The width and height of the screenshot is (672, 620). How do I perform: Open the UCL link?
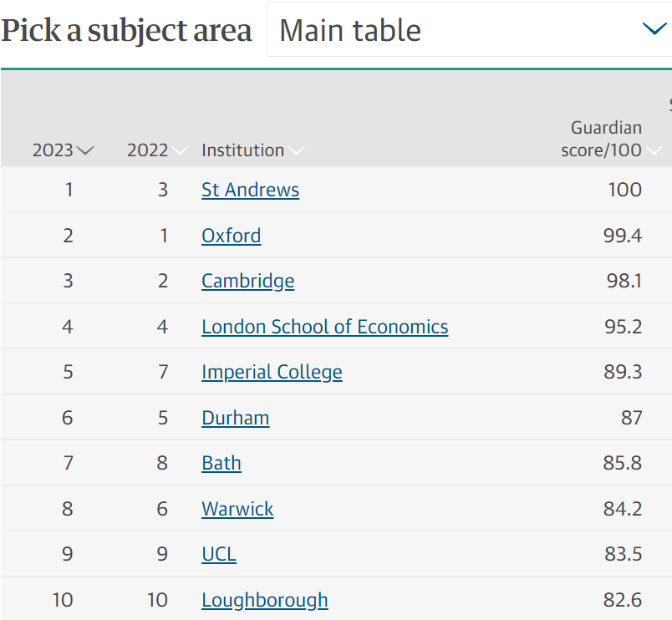point(218,554)
